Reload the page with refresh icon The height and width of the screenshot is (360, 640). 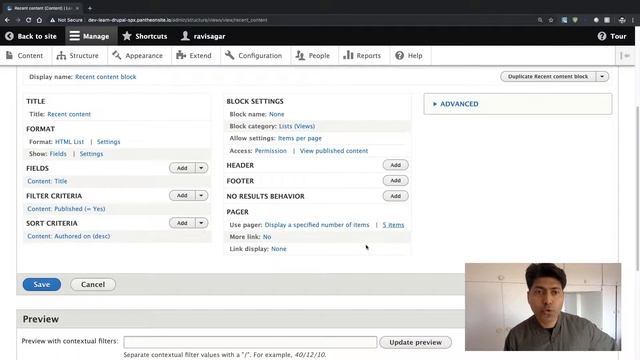click(28, 20)
